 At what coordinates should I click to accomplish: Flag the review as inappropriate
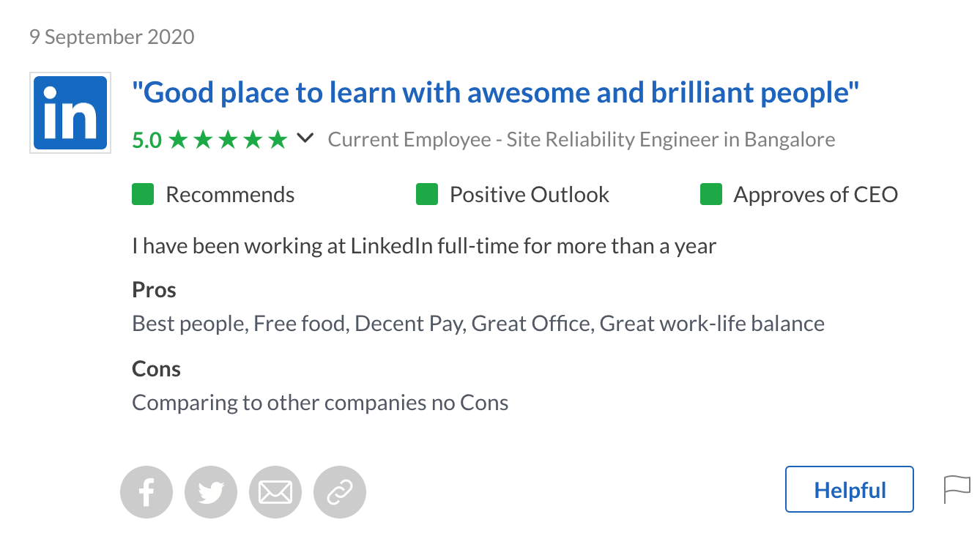pos(958,489)
